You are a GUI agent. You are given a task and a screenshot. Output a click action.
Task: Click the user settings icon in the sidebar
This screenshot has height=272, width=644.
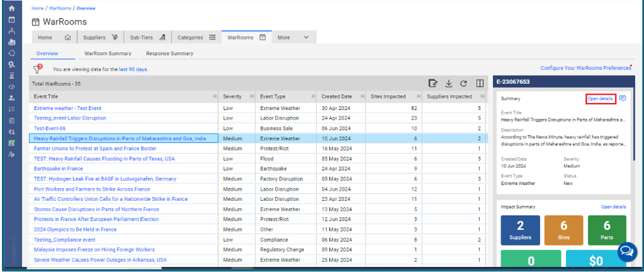pyautogui.click(x=12, y=97)
